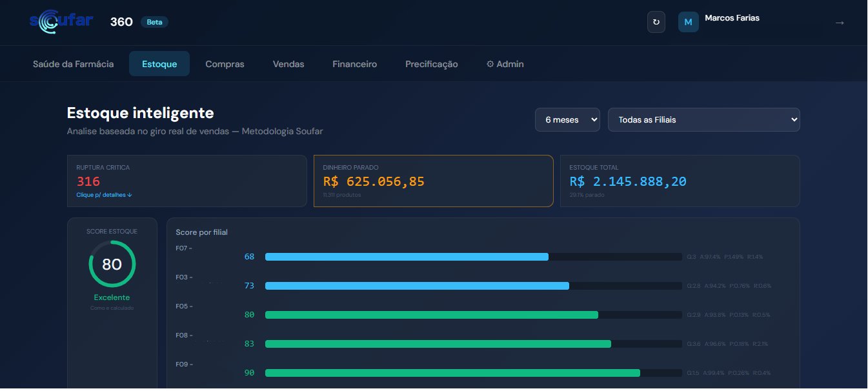Viewport: 868px width, 391px height.
Task: Click the F08 score value 83
Action: [x=249, y=344]
